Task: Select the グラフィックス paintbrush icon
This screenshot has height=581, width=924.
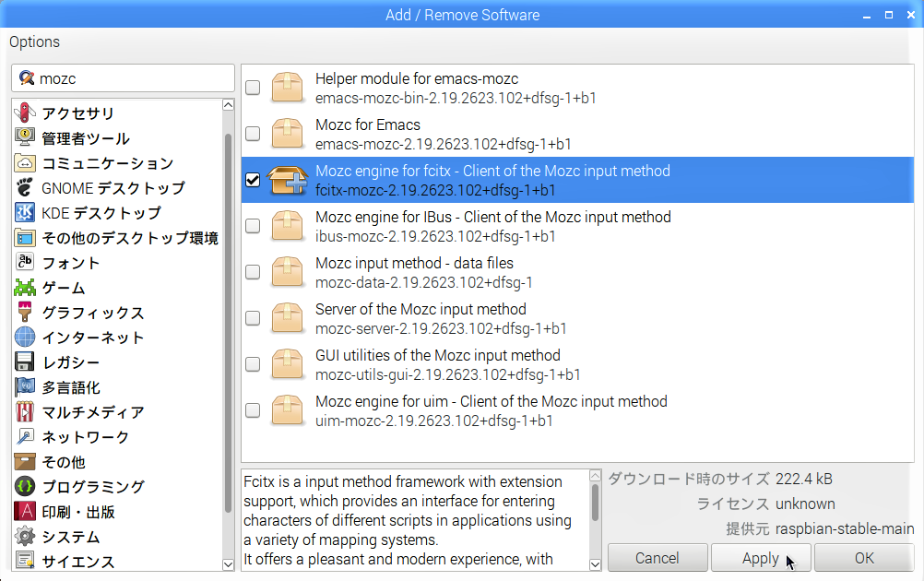Action: pyautogui.click(x=25, y=312)
